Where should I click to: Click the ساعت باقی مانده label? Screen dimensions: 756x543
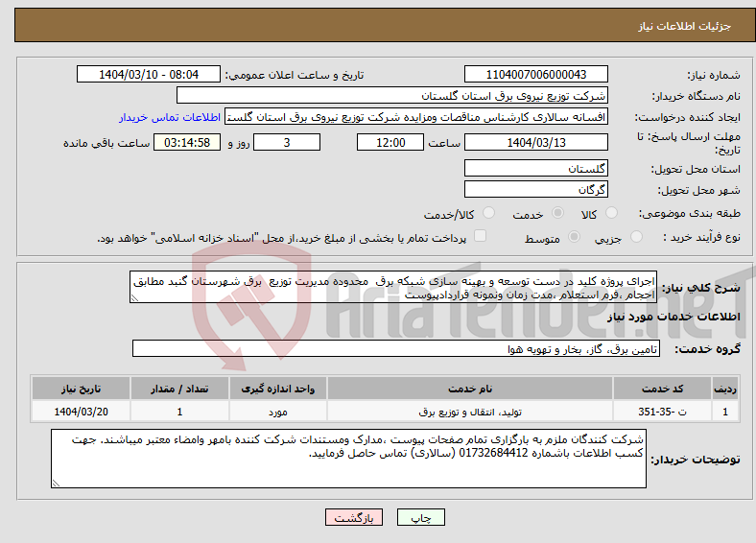click(106, 143)
